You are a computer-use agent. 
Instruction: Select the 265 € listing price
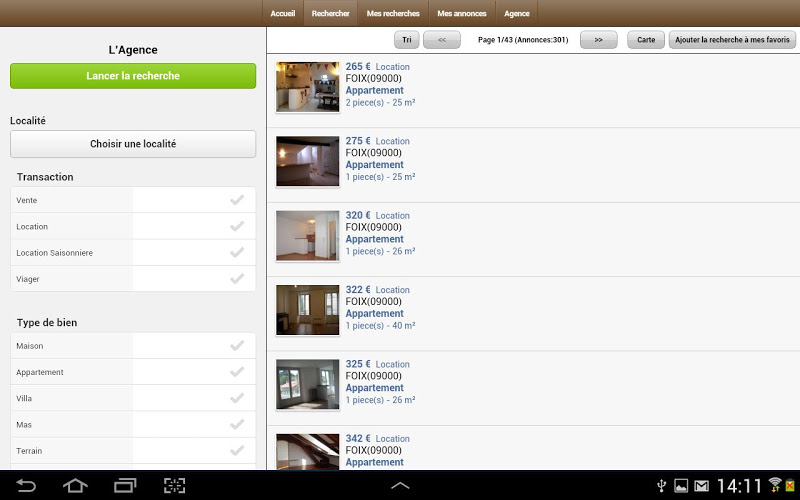click(358, 66)
